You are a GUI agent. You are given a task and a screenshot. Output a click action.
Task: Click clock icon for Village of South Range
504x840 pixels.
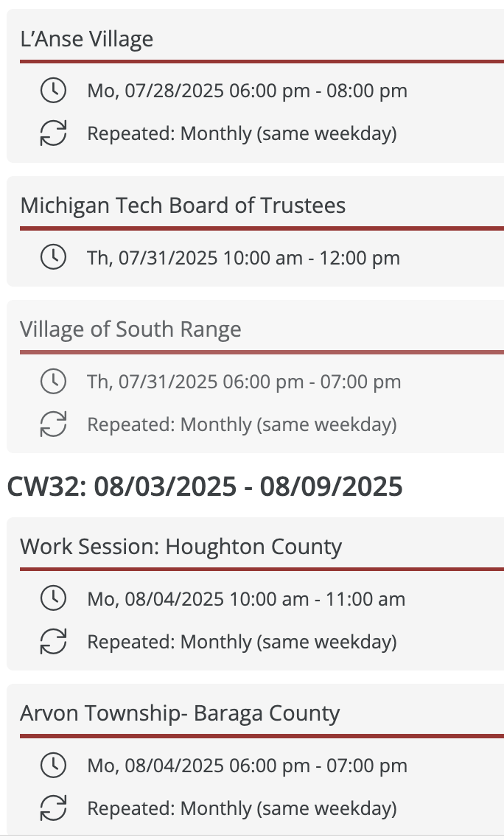(x=54, y=382)
